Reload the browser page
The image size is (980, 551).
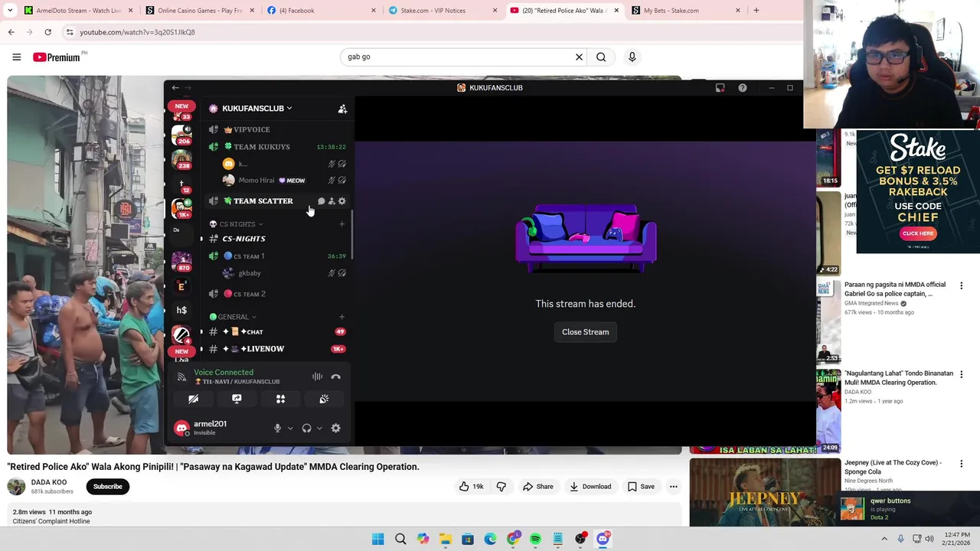click(x=47, y=32)
